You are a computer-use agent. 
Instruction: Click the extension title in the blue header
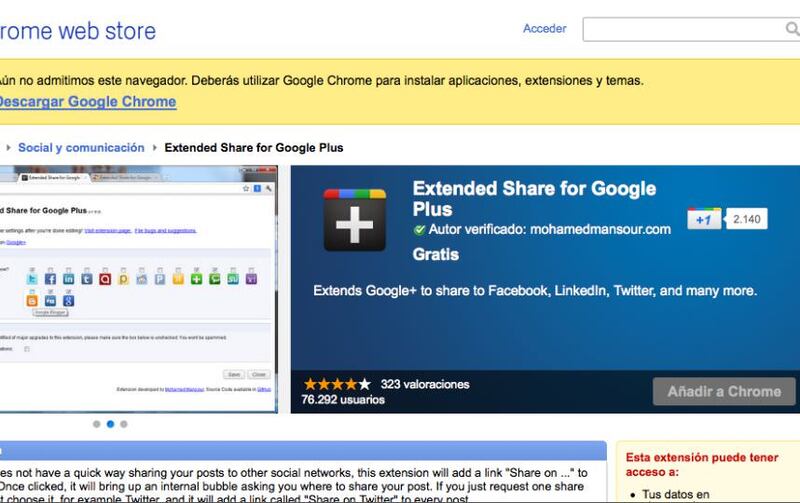point(534,199)
